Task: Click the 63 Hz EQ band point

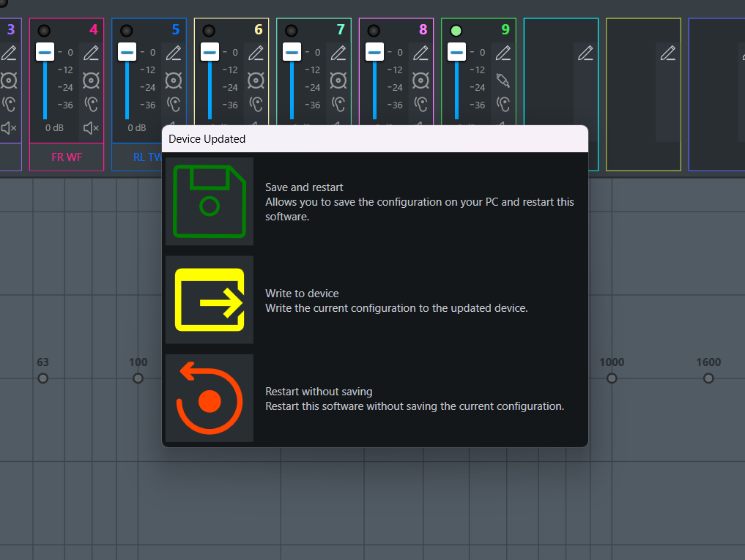Action: click(42, 378)
